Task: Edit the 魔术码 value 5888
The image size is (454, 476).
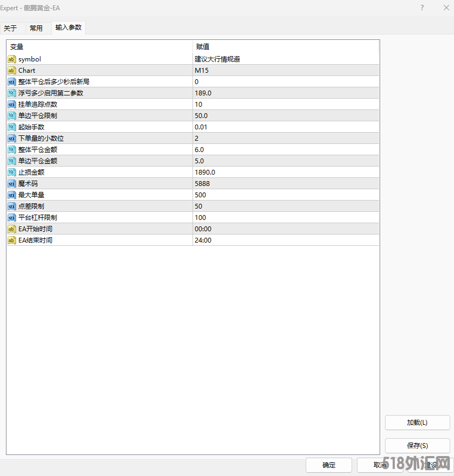Action: click(x=286, y=184)
